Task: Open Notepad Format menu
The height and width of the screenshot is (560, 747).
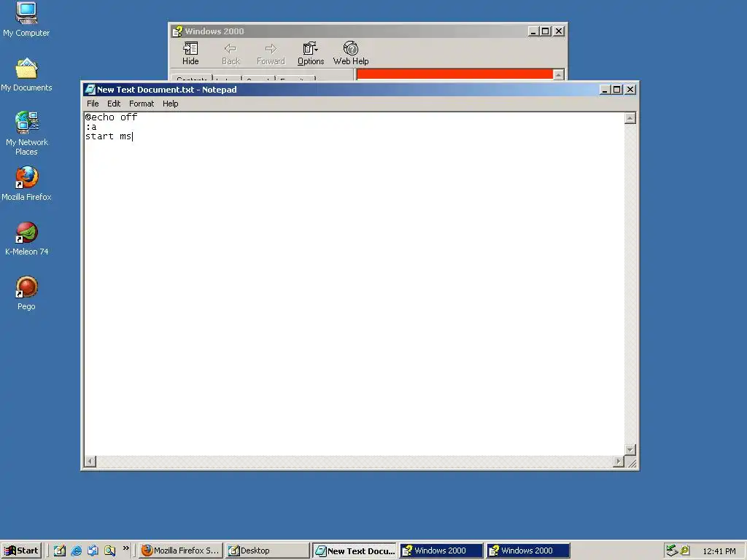Action: pyautogui.click(x=142, y=104)
